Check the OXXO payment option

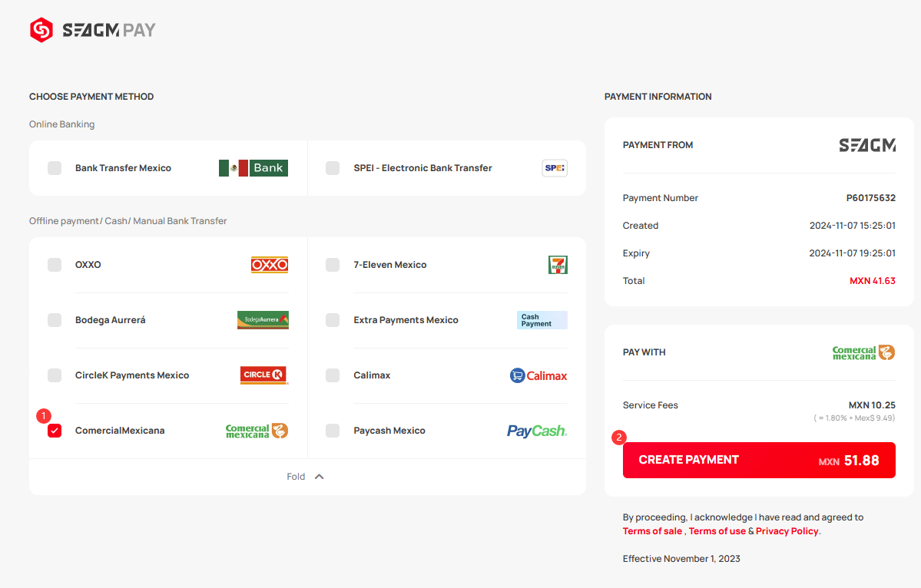point(55,265)
